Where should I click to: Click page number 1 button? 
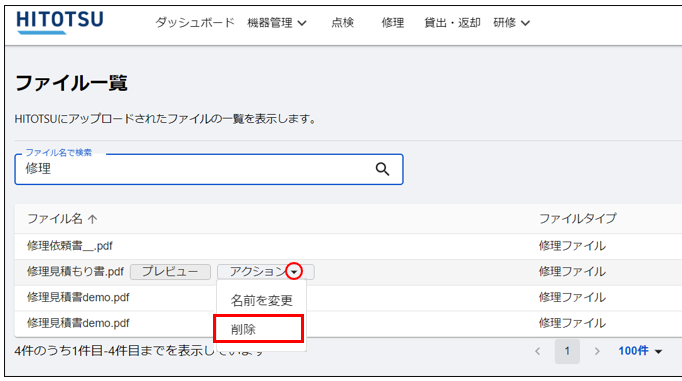[x=567, y=351]
